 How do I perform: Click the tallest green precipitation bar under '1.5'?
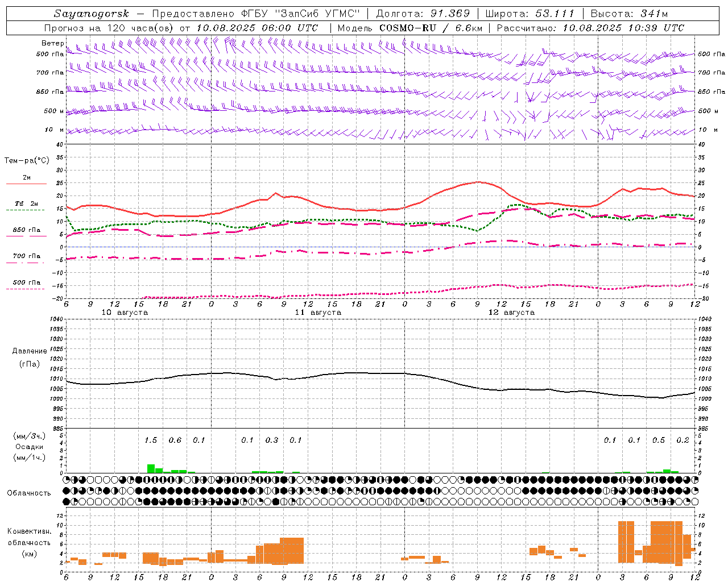tap(151, 469)
